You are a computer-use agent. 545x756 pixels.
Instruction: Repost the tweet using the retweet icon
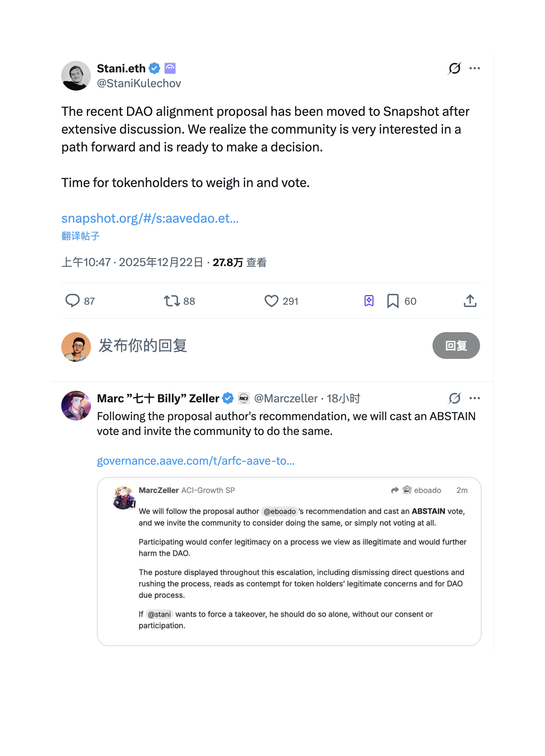(x=172, y=301)
